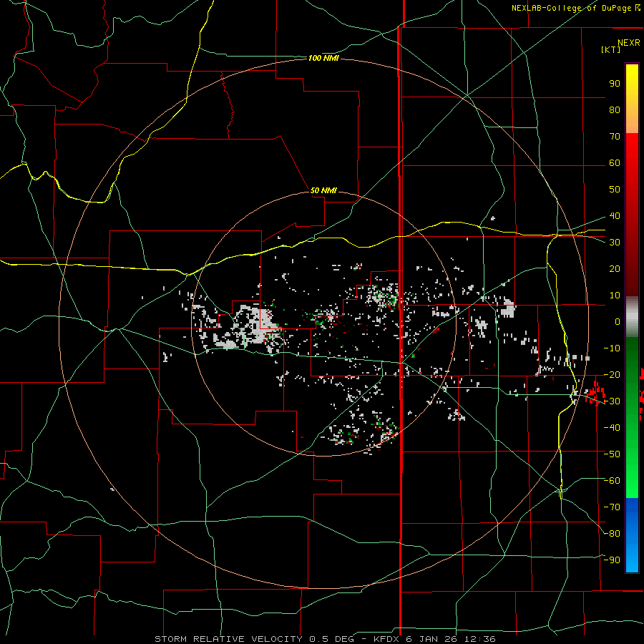
Task: Select the -50 value on the velocity scale
Action: 612,454
